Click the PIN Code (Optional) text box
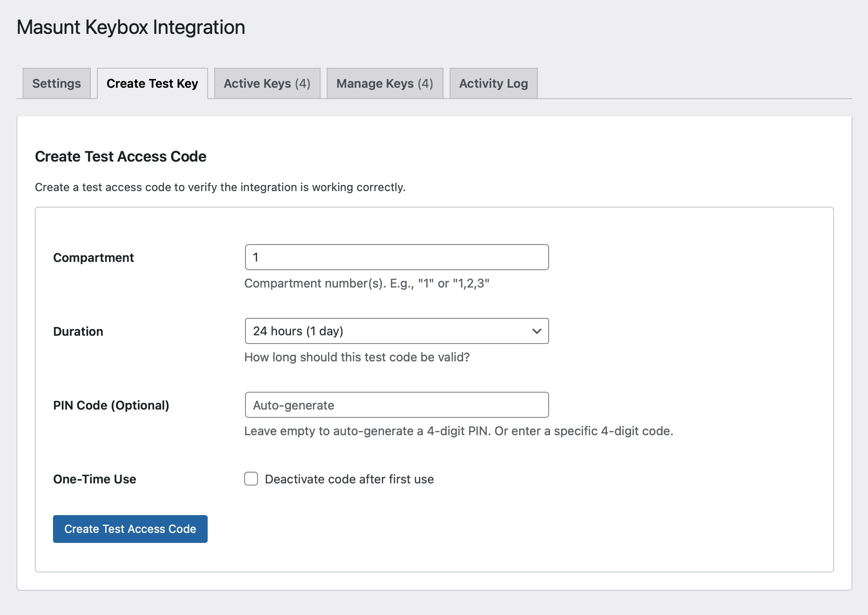868x615 pixels. click(396, 405)
